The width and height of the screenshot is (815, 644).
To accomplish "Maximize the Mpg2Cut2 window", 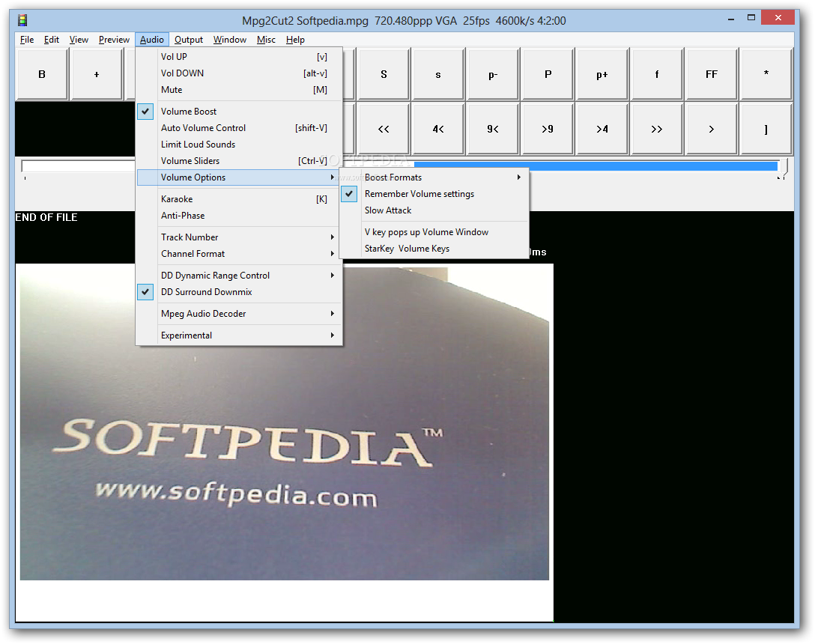I will click(751, 18).
